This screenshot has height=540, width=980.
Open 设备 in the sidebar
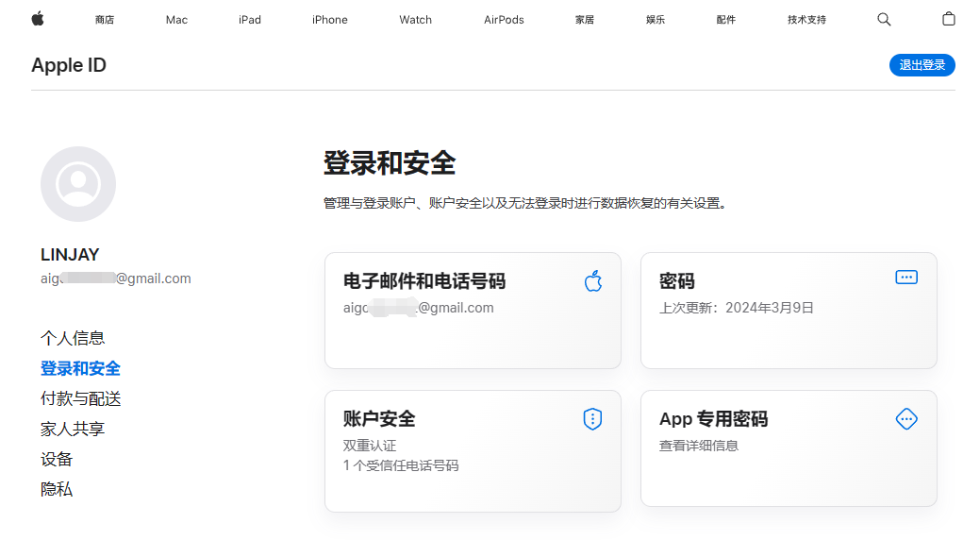(57, 459)
